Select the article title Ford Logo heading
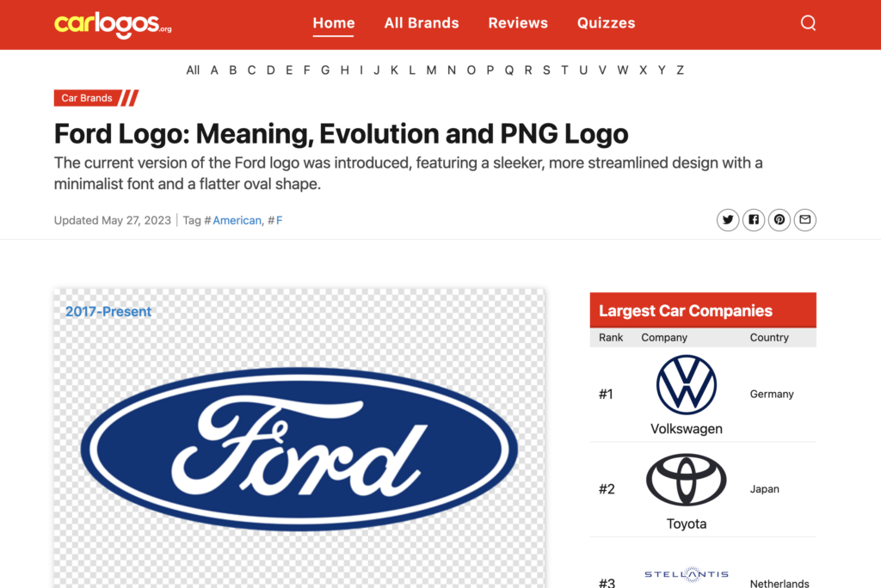 pos(341,133)
